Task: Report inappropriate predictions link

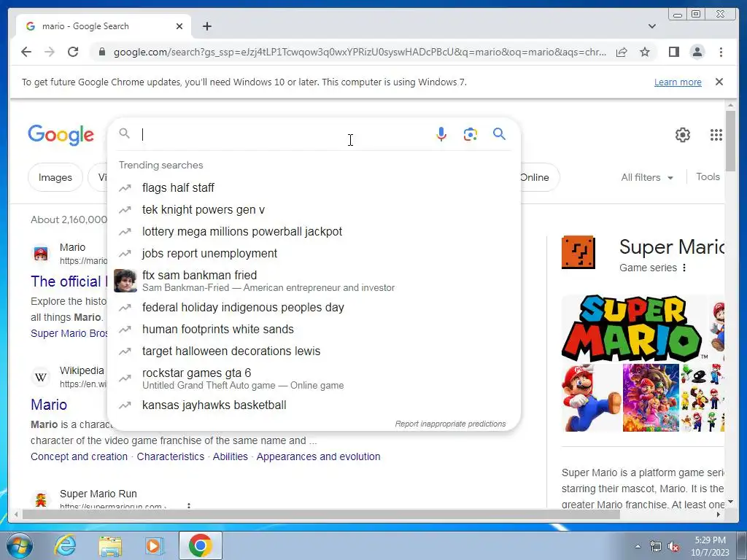Action: point(450,424)
